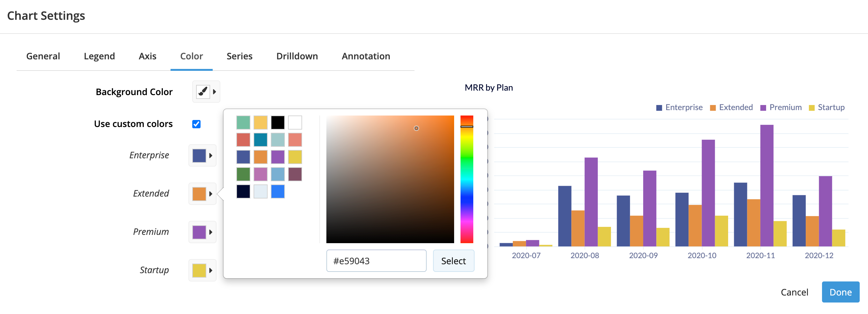Click the Startup yellow color swatch
Image resolution: width=868 pixels, height=314 pixels.
199,271
